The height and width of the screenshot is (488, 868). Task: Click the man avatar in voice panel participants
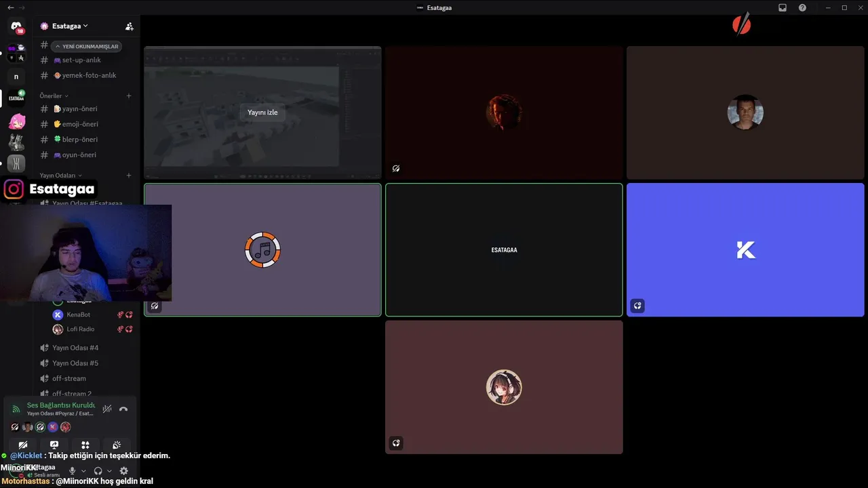pos(27,427)
